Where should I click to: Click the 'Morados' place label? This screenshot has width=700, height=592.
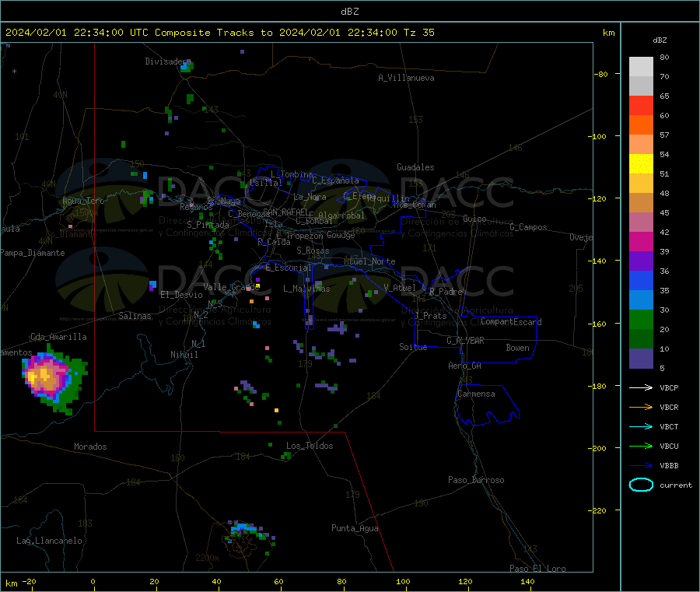point(90,447)
